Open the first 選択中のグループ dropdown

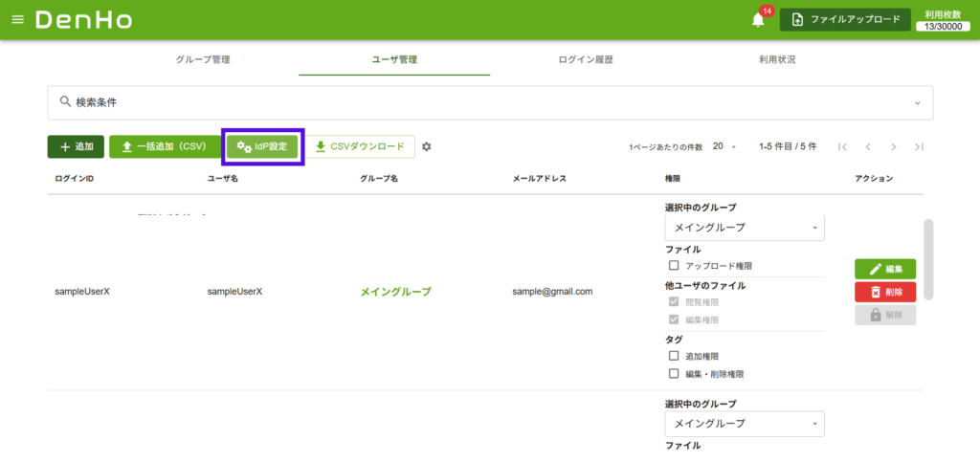[744, 228]
